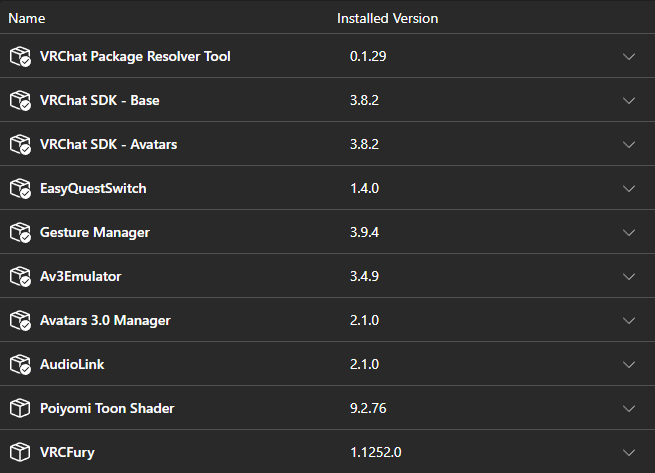The width and height of the screenshot is (655, 473).
Task: Click the VRChat Package Resolver Tool package icon
Action: click(x=20, y=56)
